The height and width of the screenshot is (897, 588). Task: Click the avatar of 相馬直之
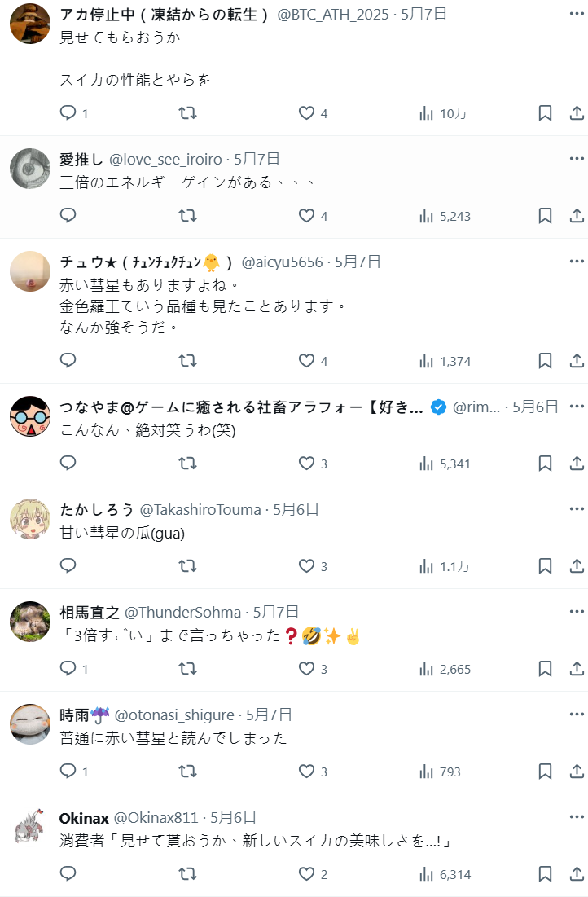[30, 622]
